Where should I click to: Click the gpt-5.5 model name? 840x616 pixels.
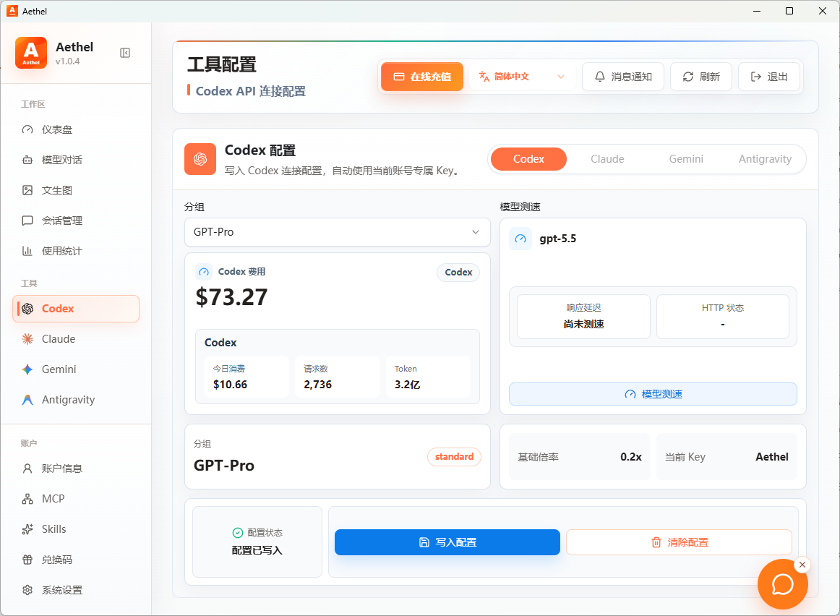557,239
